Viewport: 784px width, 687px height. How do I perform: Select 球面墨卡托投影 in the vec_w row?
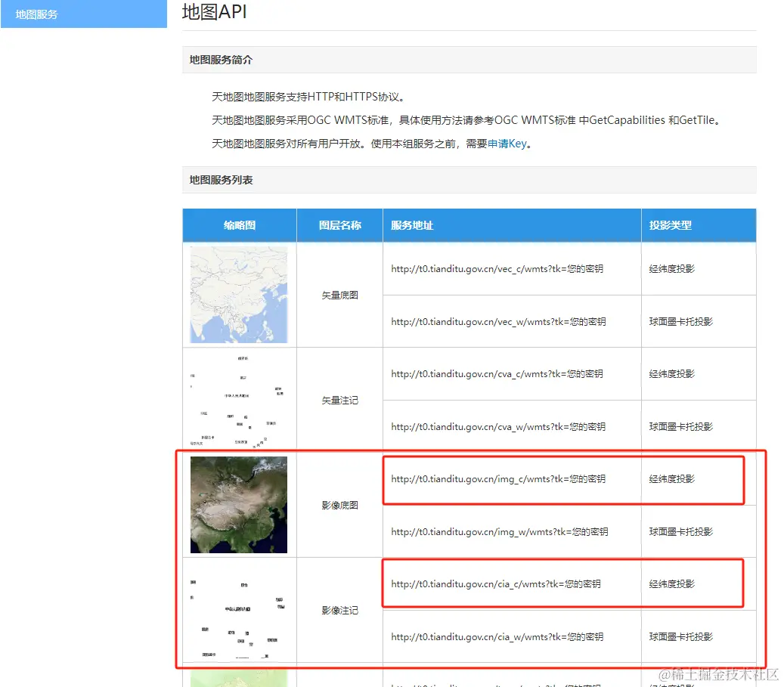[x=680, y=321]
